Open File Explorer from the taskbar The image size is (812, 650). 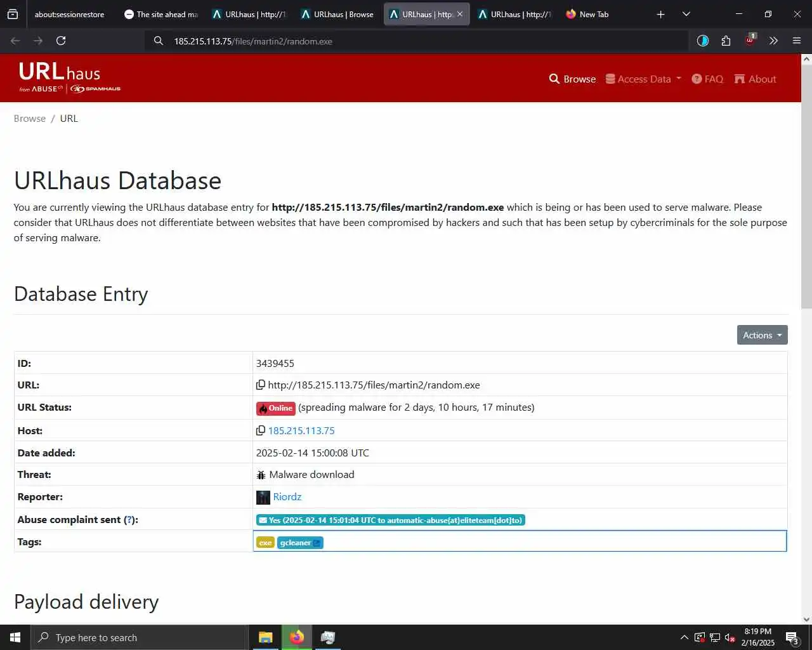coord(265,637)
